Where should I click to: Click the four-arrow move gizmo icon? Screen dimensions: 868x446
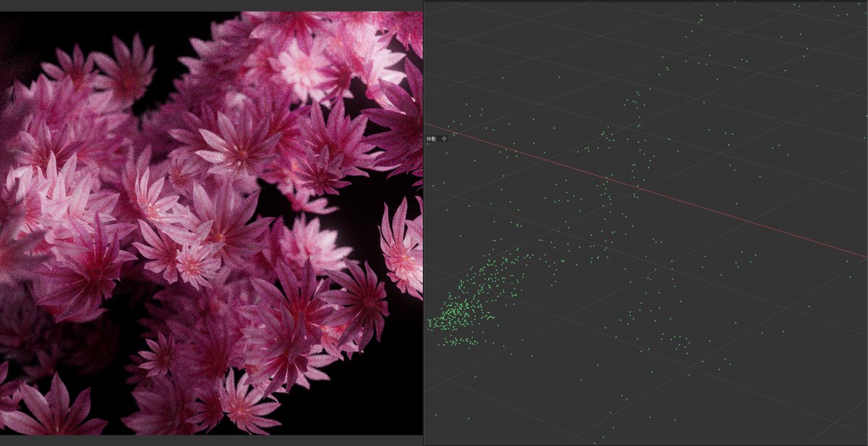point(444,139)
